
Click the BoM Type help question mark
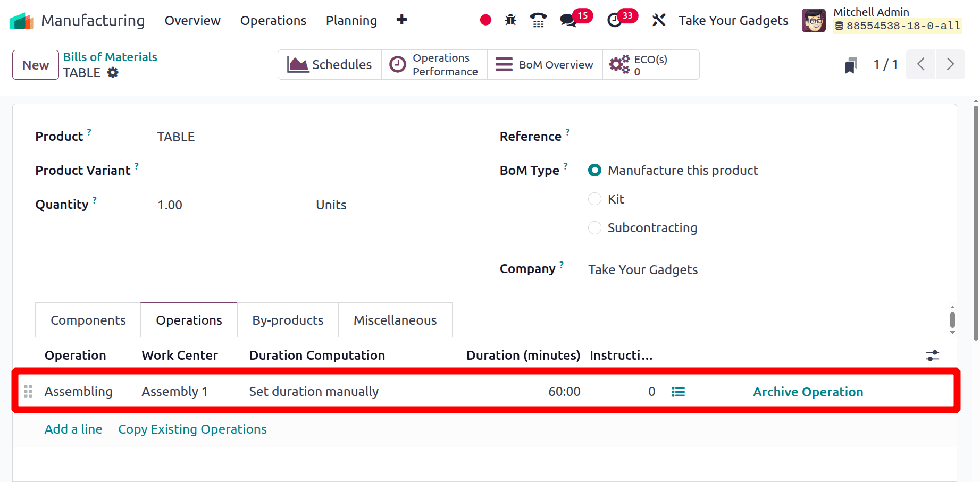[566, 165]
